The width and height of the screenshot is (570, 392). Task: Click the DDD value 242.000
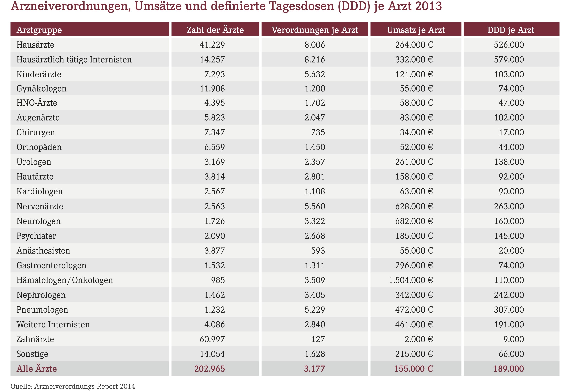click(509, 295)
